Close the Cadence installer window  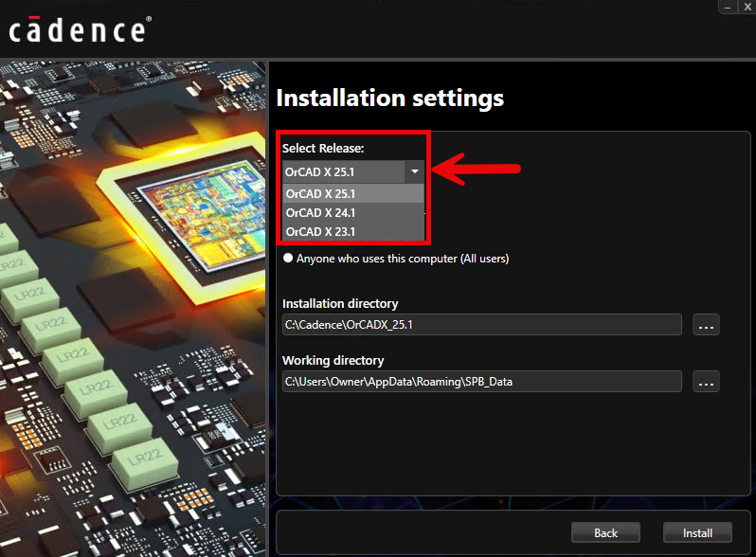[747, 5]
